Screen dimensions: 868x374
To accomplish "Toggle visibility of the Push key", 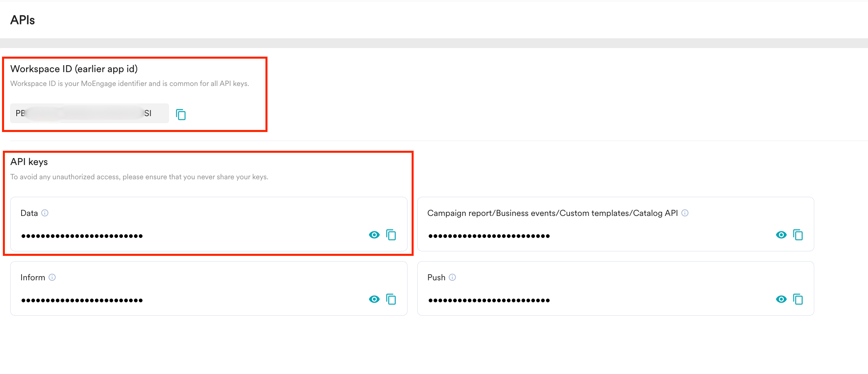I will 781,299.
